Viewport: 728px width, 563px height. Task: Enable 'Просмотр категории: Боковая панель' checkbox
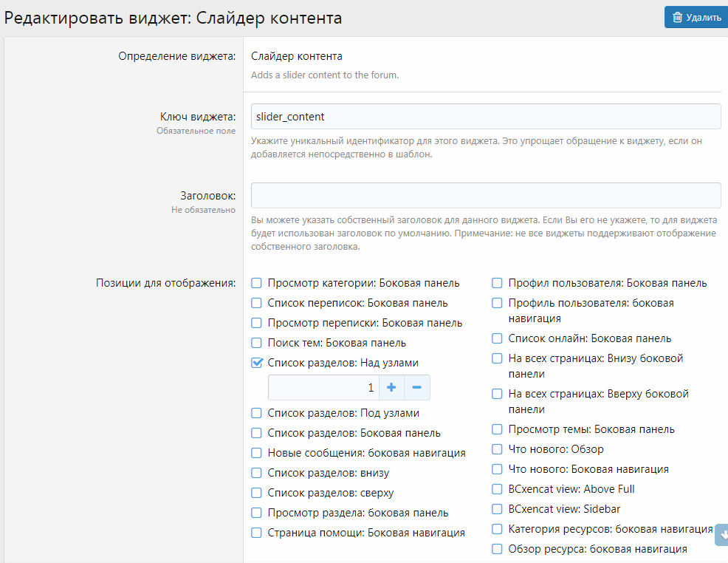[257, 283]
